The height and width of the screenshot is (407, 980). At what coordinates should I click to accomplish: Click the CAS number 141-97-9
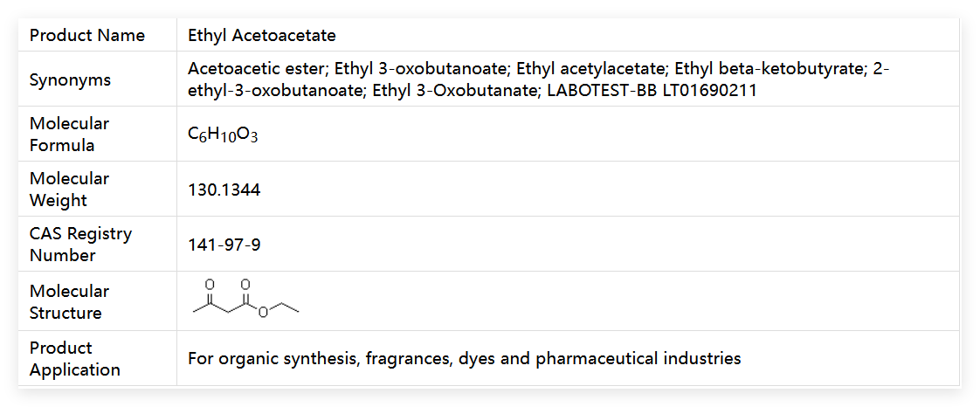pos(224,245)
